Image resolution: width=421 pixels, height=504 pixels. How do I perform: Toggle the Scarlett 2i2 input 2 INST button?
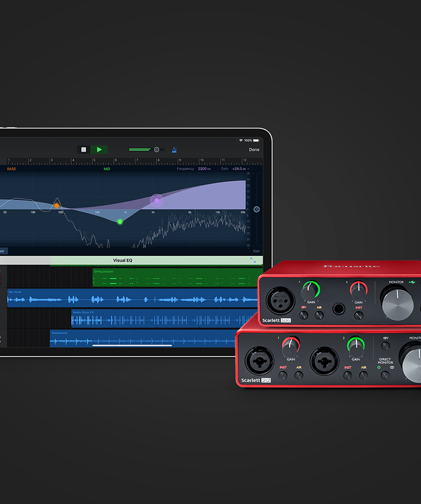(347, 375)
